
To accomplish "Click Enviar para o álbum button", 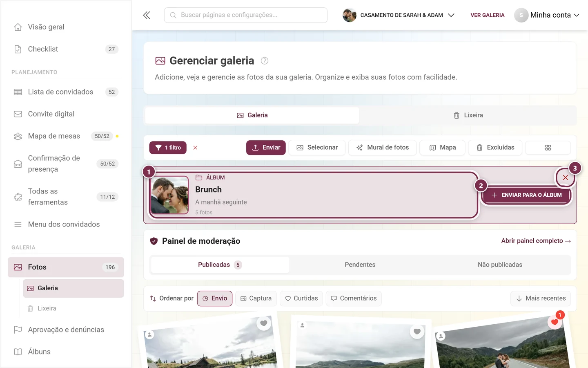I will point(527,195).
